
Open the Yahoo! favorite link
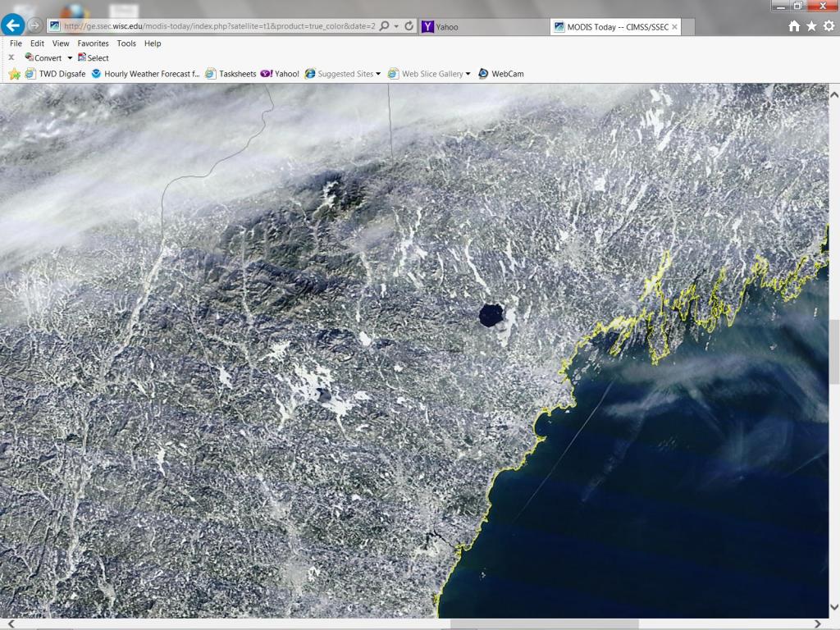tap(280, 74)
